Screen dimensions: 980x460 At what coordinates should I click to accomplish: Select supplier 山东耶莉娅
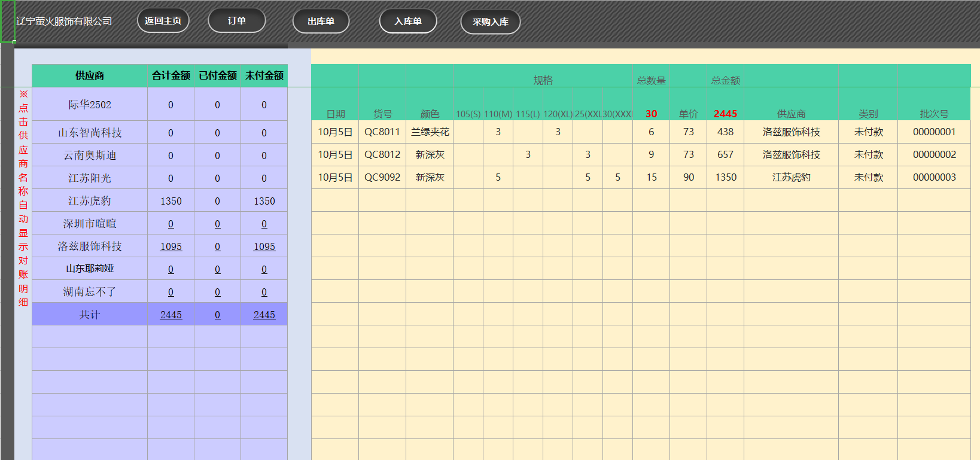(x=90, y=269)
